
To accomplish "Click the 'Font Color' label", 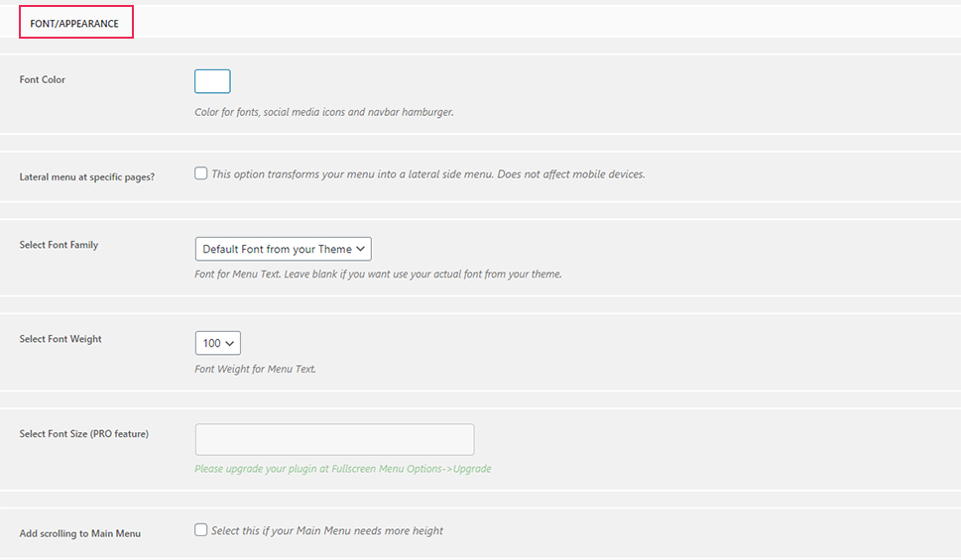I will (43, 79).
